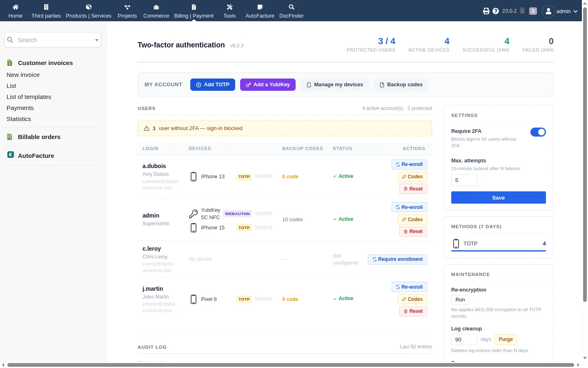Open DocFinder search module
Image resolution: width=588 pixels, height=368 pixels.
[292, 11]
